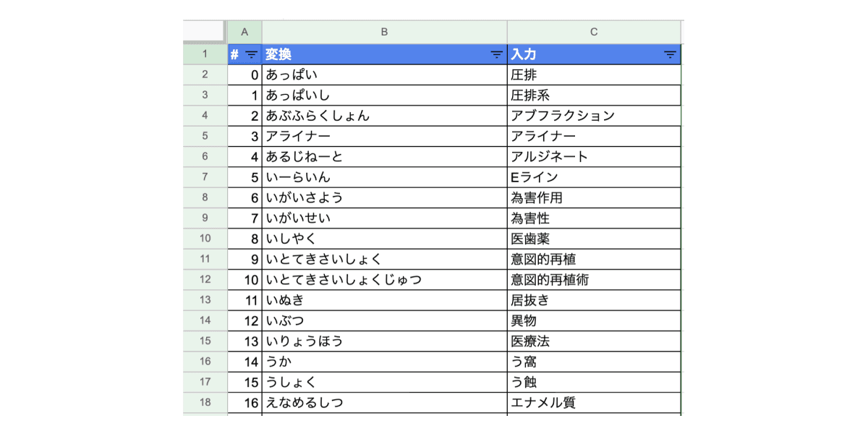868x434 pixels.
Task: Select cell いがいさよう
Action: pyautogui.click(x=385, y=197)
